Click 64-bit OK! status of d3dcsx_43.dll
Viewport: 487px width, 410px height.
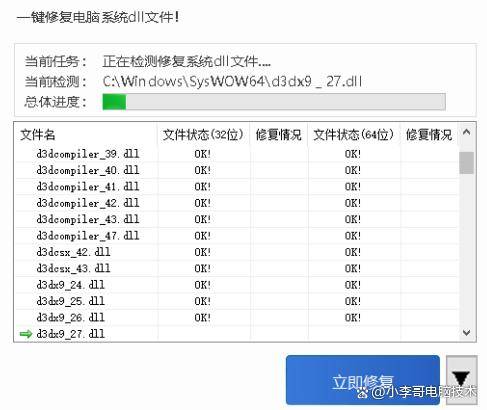pyautogui.click(x=353, y=268)
